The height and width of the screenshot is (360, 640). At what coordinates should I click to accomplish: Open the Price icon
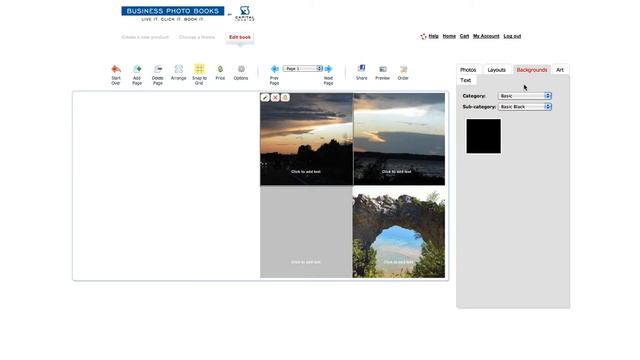(x=220, y=69)
